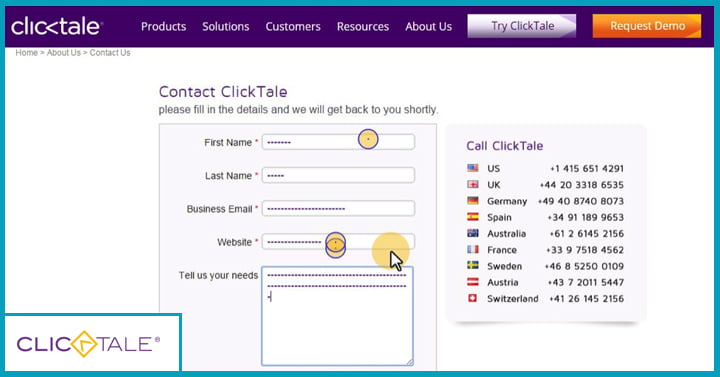720x377 pixels.
Task: Click the Tell us your needs label
Action: (218, 276)
